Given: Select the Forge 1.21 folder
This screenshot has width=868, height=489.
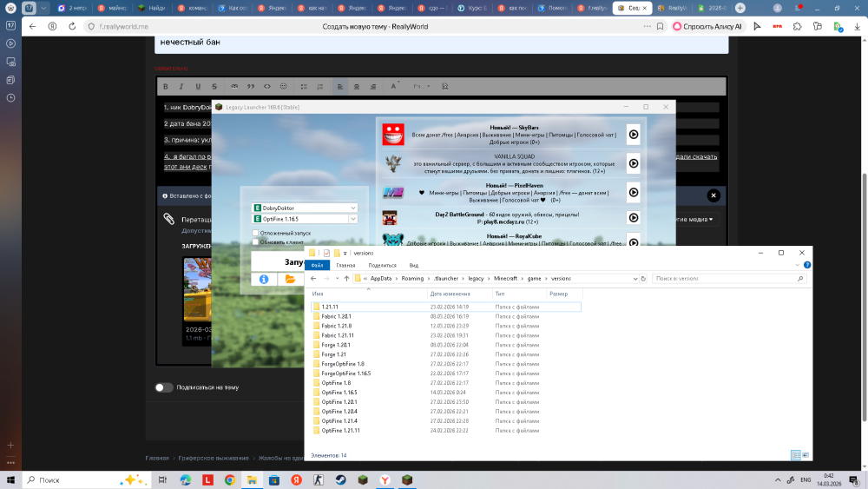Looking at the screenshot, I should click(x=333, y=354).
